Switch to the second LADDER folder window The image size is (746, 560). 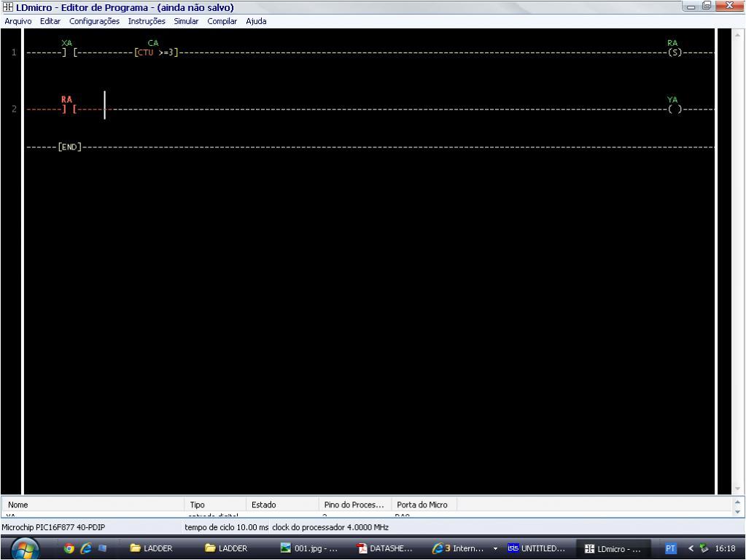(x=227, y=548)
